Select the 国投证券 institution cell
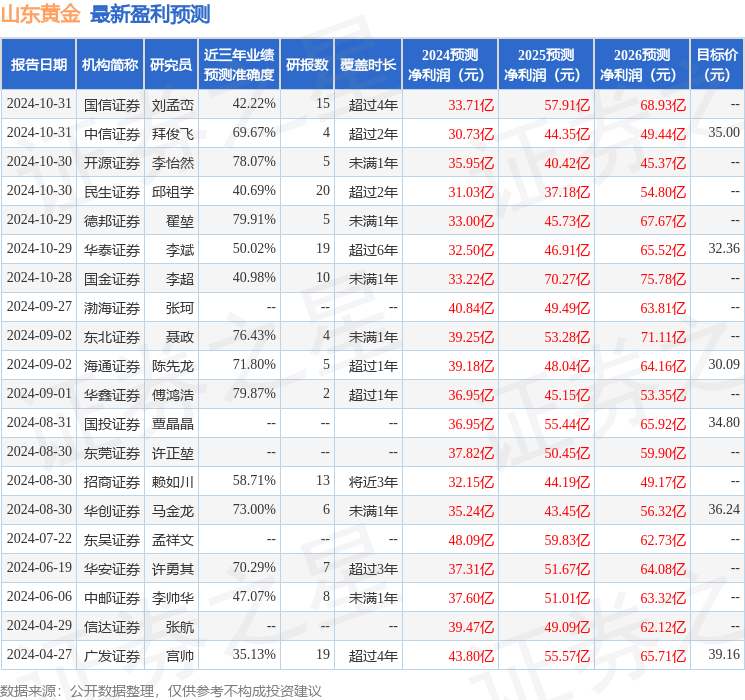745x700 pixels. coord(112,424)
